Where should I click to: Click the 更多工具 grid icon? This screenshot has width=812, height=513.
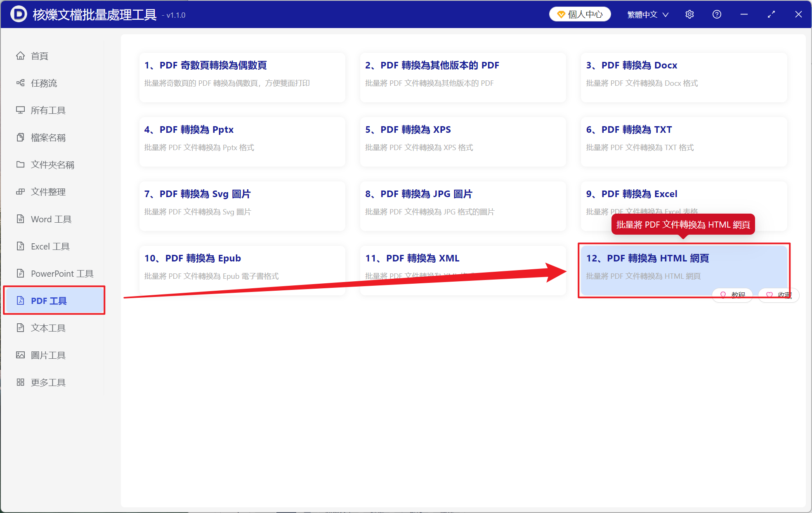click(20, 382)
